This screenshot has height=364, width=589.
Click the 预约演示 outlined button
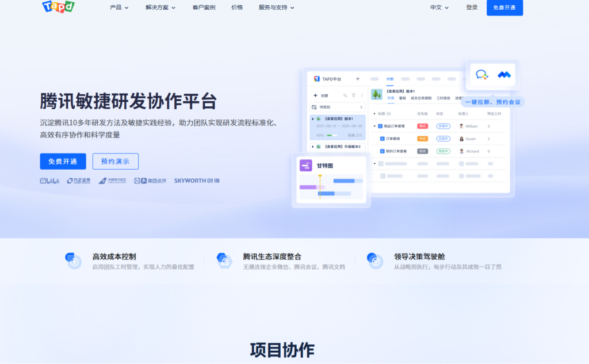tap(115, 162)
